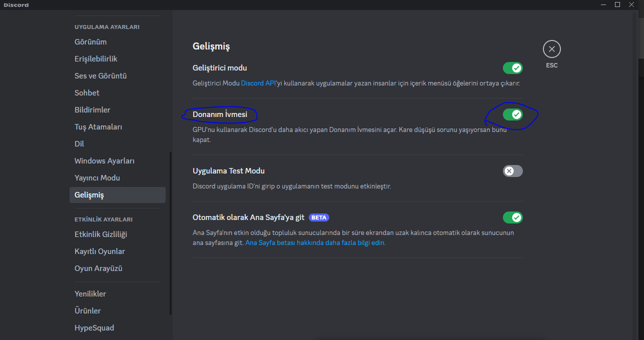
Task: Open the Görünüm settings page
Action: coord(117,42)
